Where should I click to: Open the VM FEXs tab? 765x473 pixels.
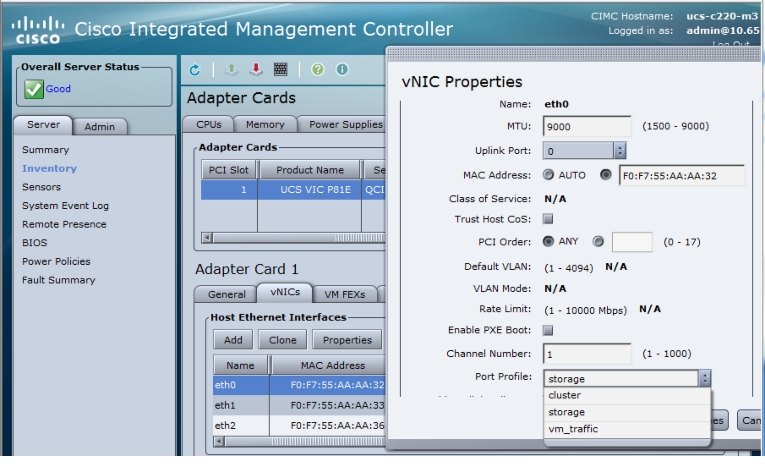pyautogui.click(x=344, y=294)
